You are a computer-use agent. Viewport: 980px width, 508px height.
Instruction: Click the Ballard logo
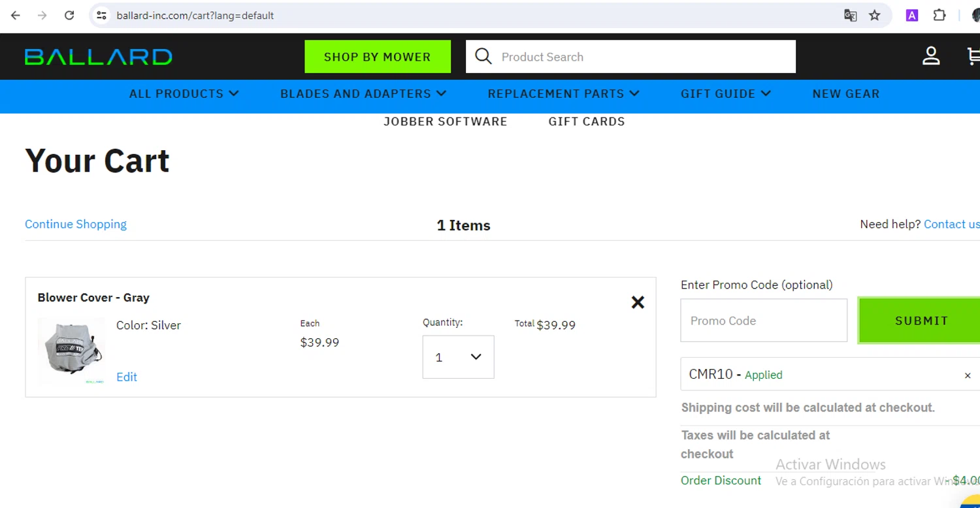pyautogui.click(x=99, y=57)
